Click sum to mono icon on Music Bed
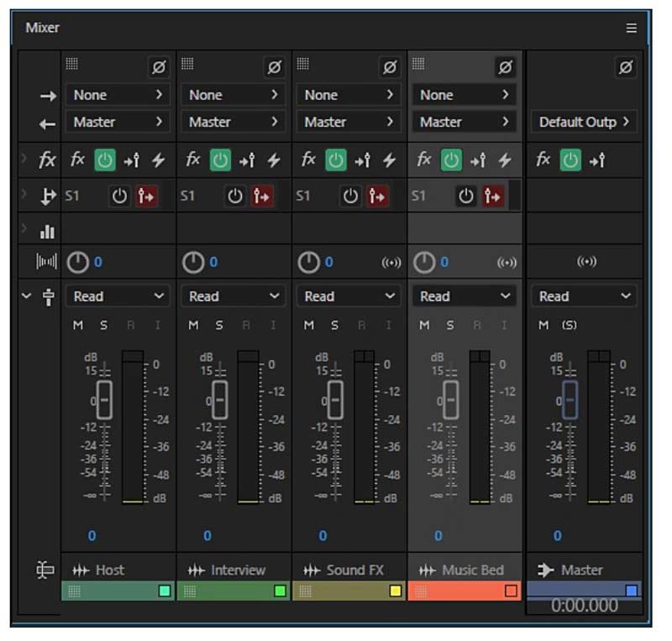This screenshot has height=641, width=672. pyautogui.click(x=507, y=262)
